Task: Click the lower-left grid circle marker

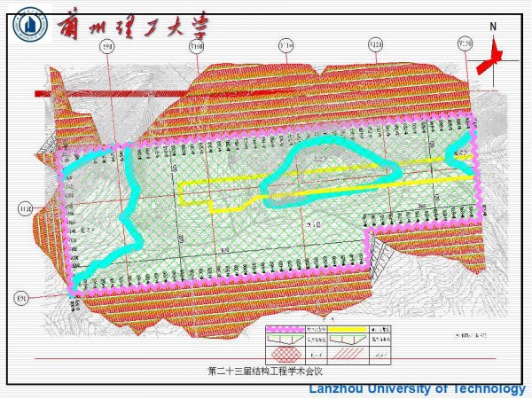Action: (x=24, y=297)
